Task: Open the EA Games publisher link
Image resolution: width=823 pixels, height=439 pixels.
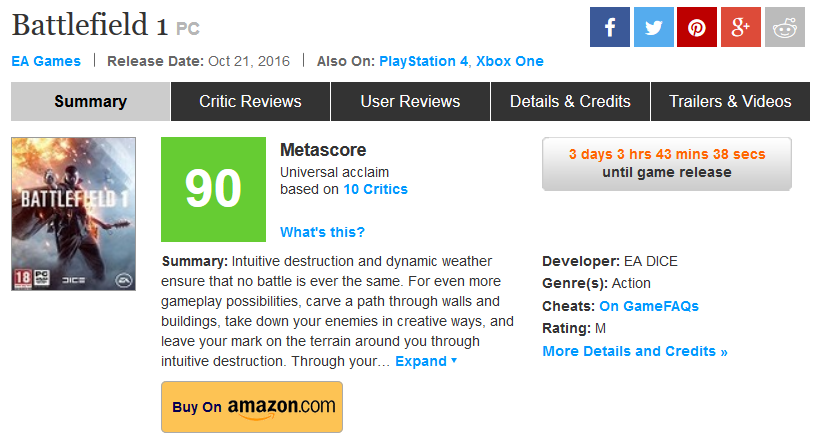Action: pos(46,61)
